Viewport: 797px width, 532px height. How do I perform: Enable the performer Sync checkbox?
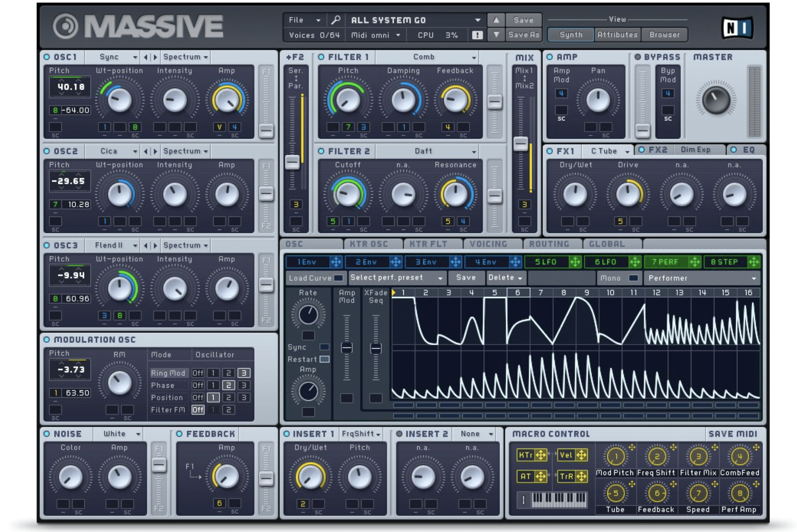[325, 347]
